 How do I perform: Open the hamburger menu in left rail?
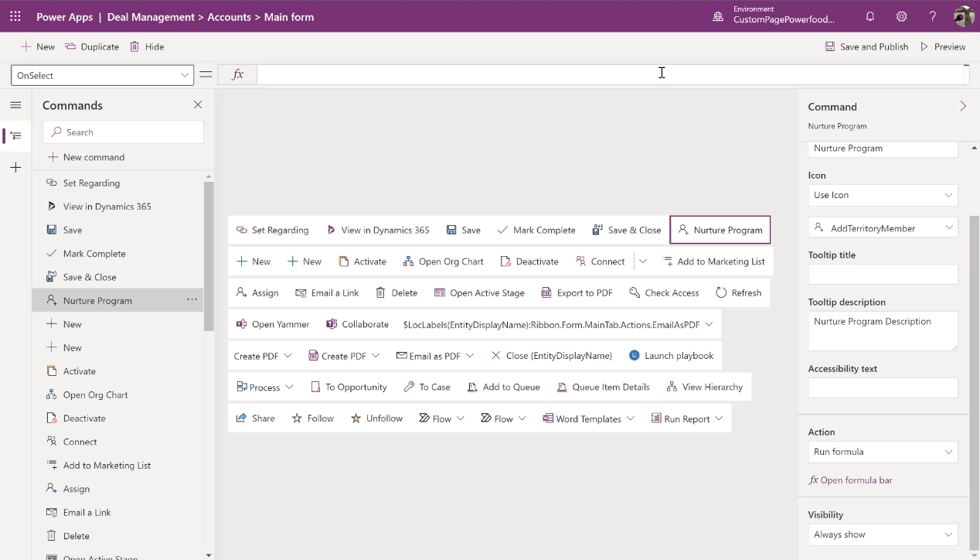coord(15,105)
